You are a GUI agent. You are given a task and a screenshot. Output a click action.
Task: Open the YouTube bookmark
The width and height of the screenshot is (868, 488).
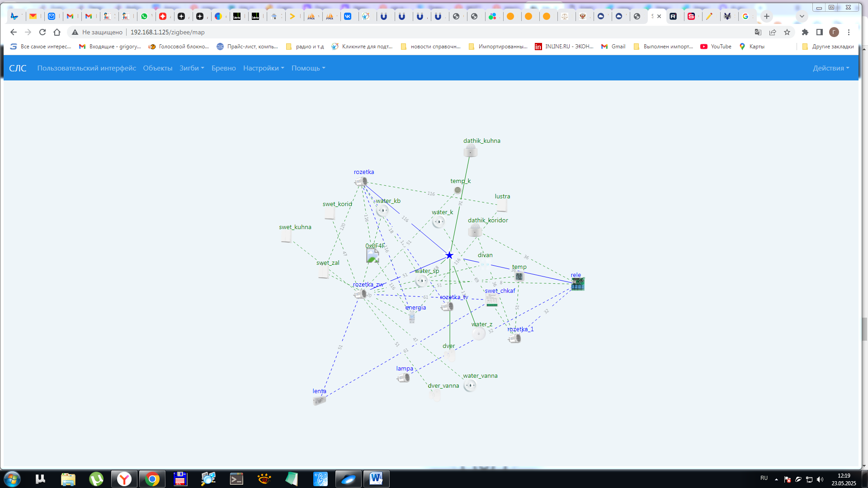(716, 47)
